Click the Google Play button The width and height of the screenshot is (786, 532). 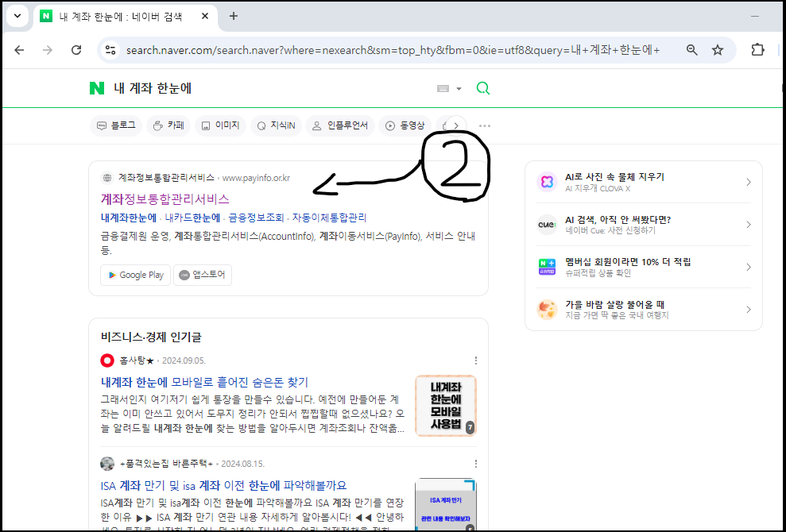[x=135, y=275]
